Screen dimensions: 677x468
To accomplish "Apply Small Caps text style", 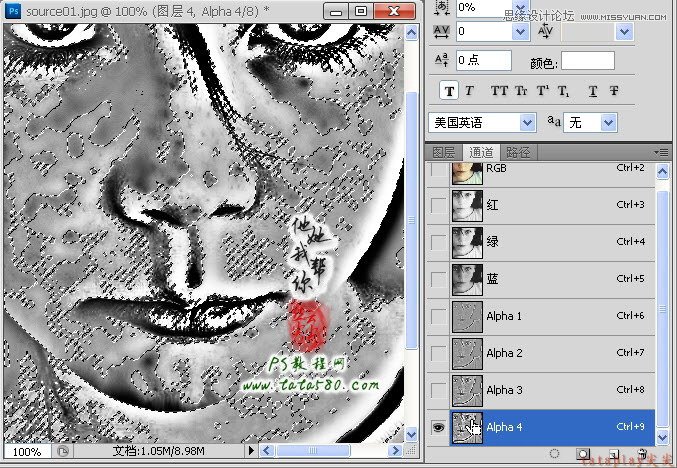I will (x=521, y=91).
